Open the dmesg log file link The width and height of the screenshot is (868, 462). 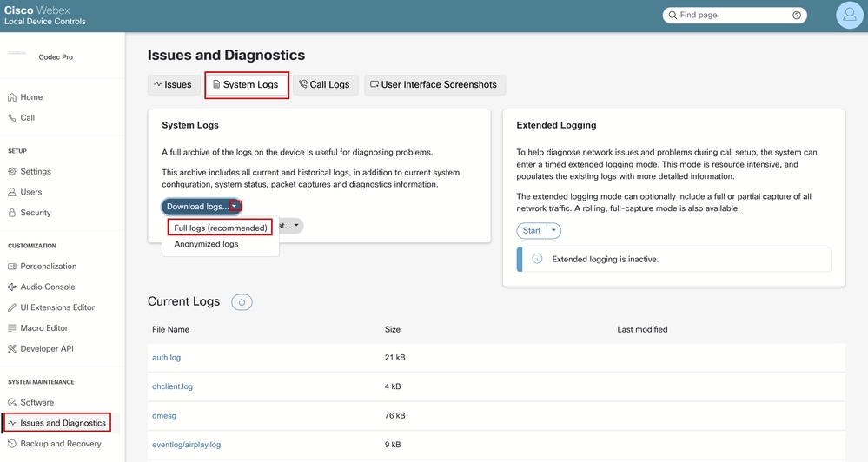164,415
